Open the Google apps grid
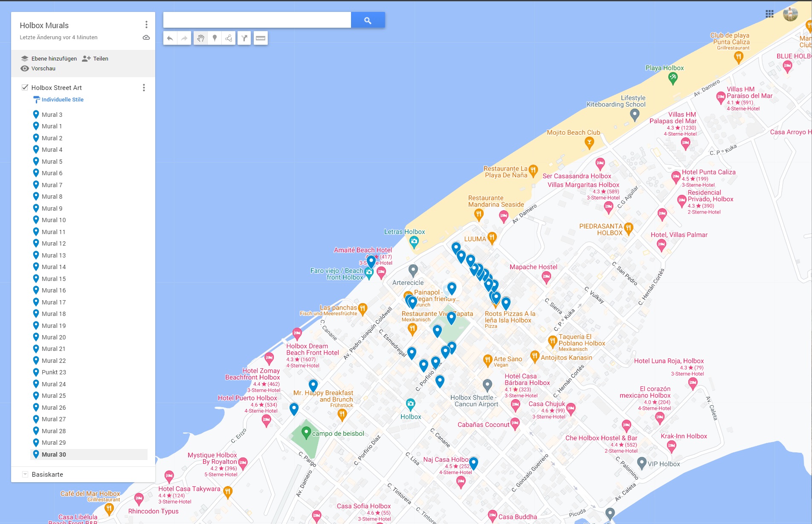Screen dimensions: 812x524 tap(769, 14)
